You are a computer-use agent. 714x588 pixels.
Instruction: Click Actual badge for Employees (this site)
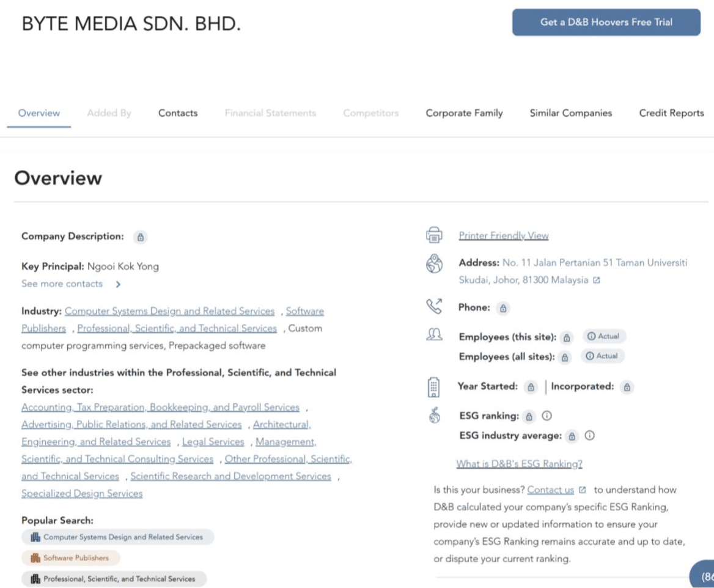tap(604, 336)
